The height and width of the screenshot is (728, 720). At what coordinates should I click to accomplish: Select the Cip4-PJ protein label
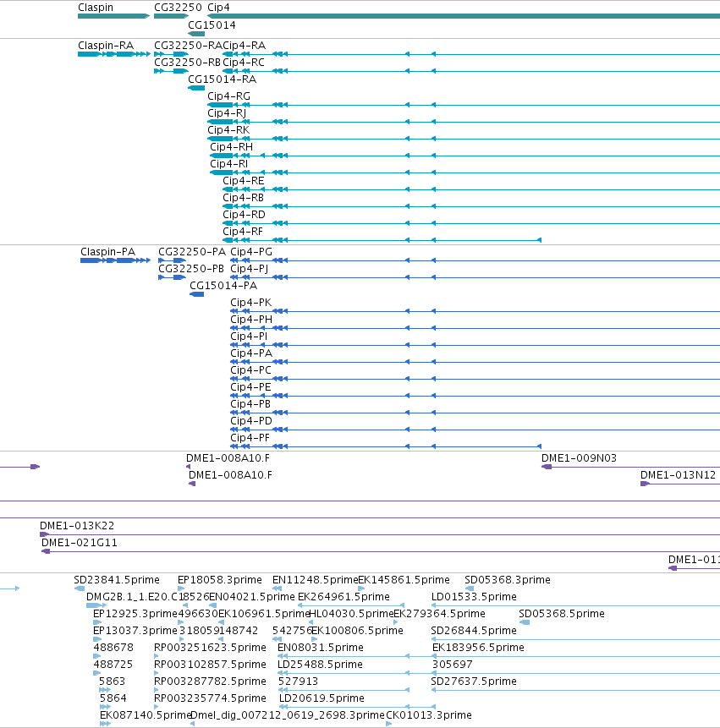250,269
